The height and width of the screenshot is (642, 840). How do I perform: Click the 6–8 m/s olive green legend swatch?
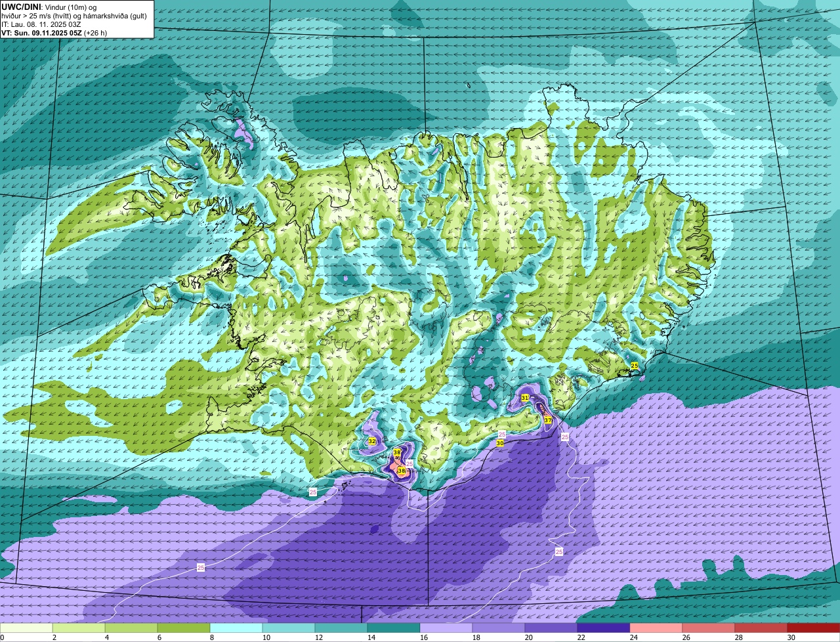[x=184, y=628]
